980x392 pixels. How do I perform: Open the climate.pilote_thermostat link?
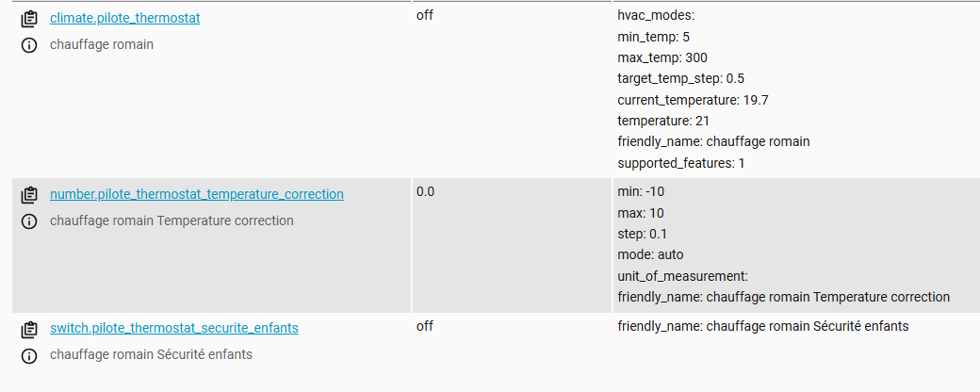pos(124,18)
